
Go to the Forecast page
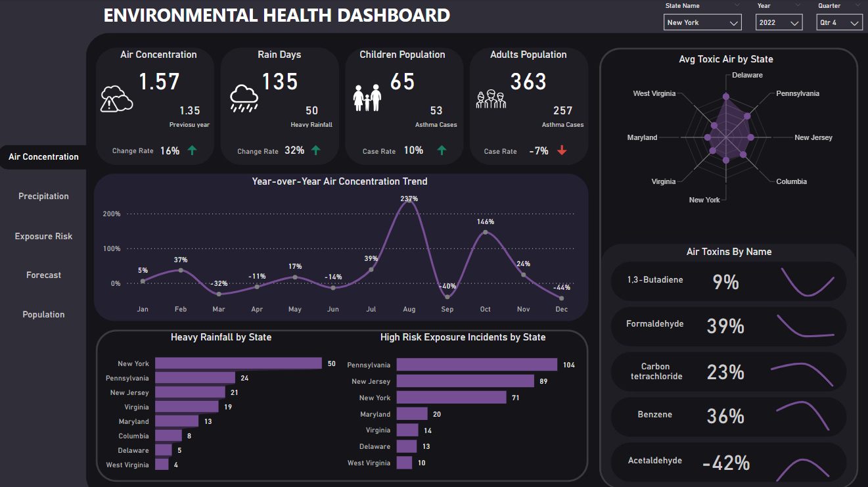pyautogui.click(x=43, y=275)
